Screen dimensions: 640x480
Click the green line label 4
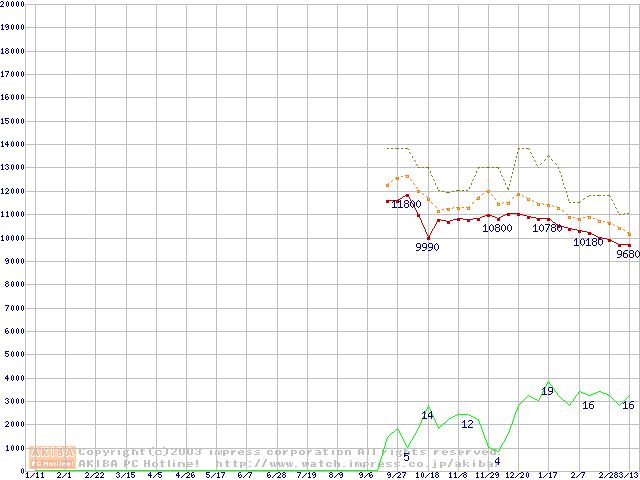(497, 461)
